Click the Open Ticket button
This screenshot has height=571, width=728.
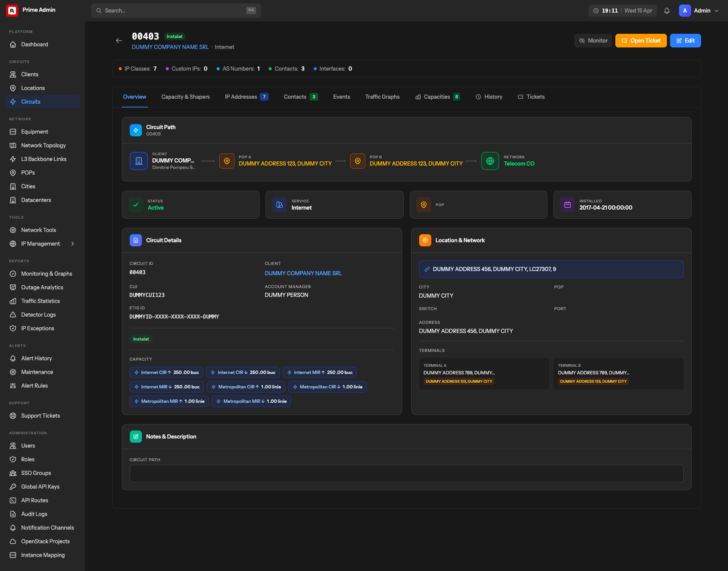[x=641, y=40]
